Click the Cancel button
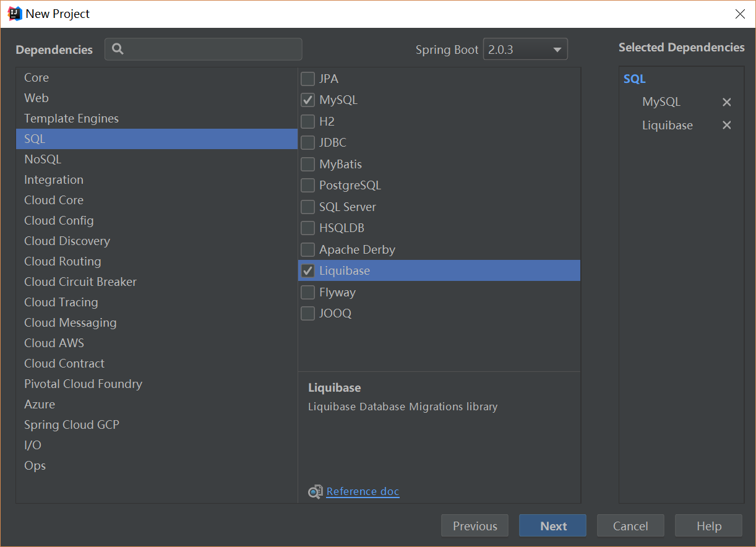Screen dimensions: 756x547 [630, 526]
